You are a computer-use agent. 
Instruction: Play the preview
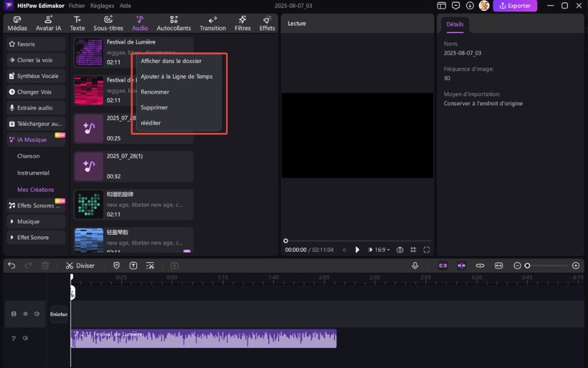point(357,250)
